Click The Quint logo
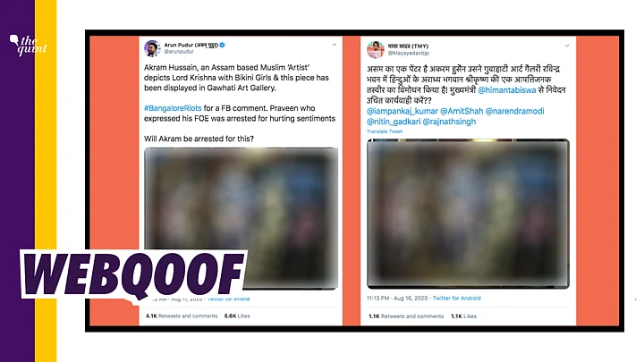644x362 pixels. point(28,46)
